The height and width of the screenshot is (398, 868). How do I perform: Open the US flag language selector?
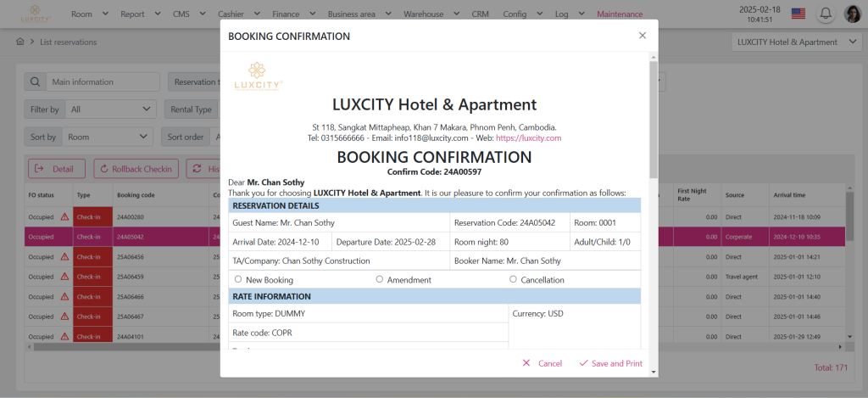coord(798,14)
